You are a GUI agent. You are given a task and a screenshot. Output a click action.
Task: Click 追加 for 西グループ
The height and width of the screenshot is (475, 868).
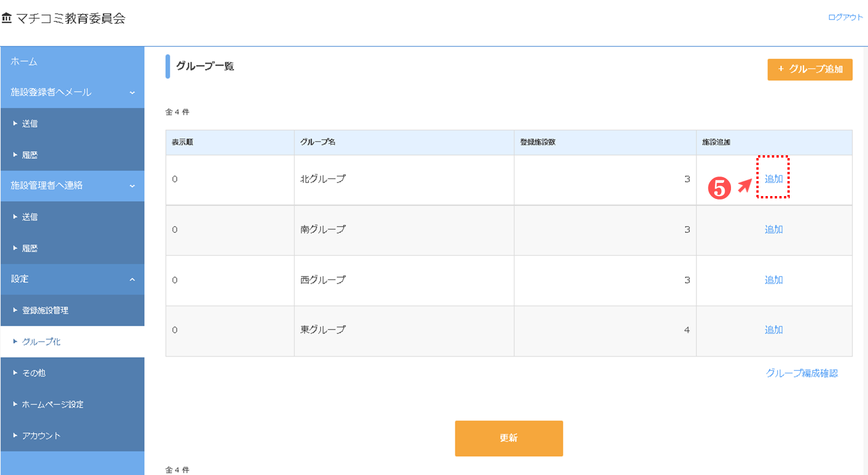[x=774, y=280]
